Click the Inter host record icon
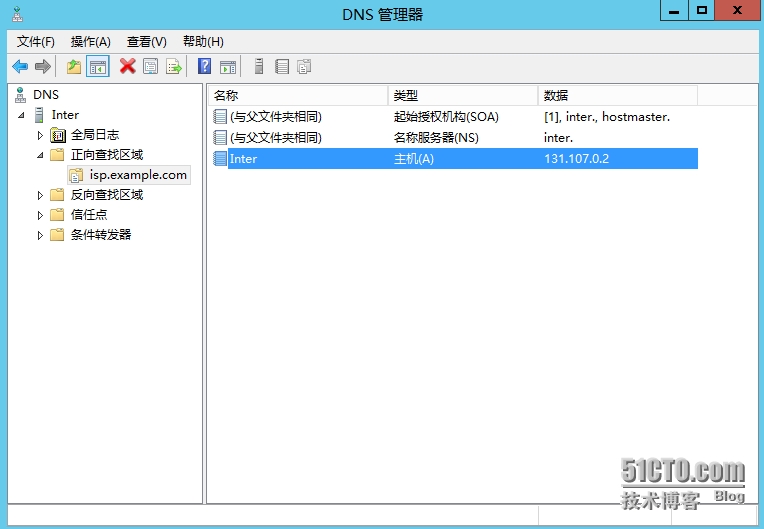Viewport: 764px width, 529px height. pyautogui.click(x=220, y=159)
